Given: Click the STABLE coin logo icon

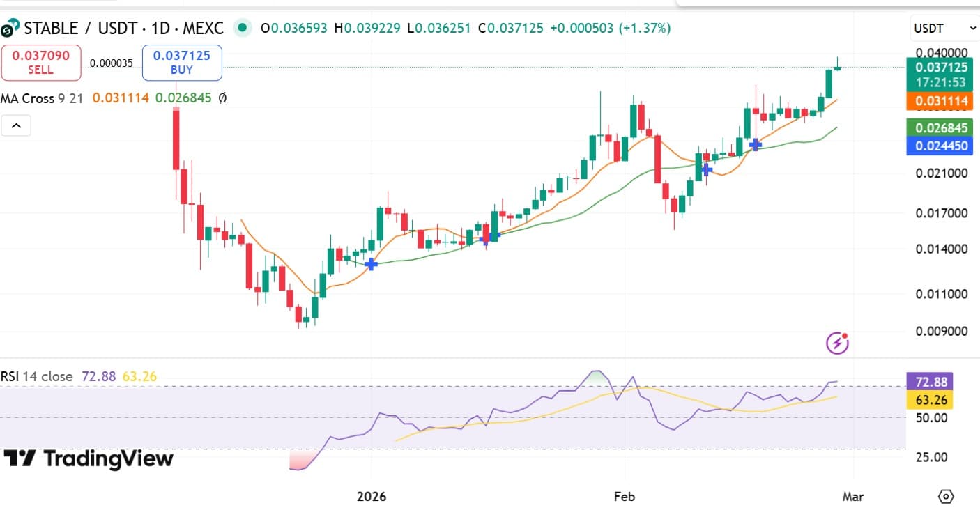Looking at the screenshot, I should (x=9, y=29).
